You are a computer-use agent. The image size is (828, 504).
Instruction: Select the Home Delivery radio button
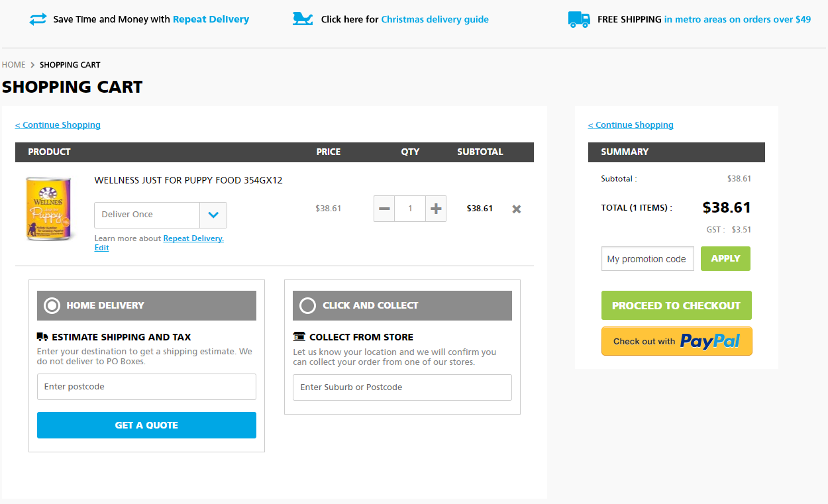coord(52,305)
